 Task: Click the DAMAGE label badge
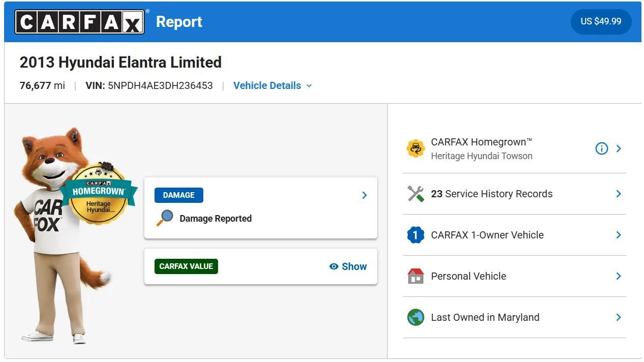[x=179, y=195]
